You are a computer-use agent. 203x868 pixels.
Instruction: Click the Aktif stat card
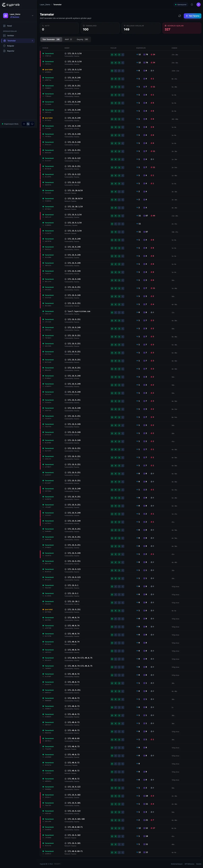pos(59,28)
